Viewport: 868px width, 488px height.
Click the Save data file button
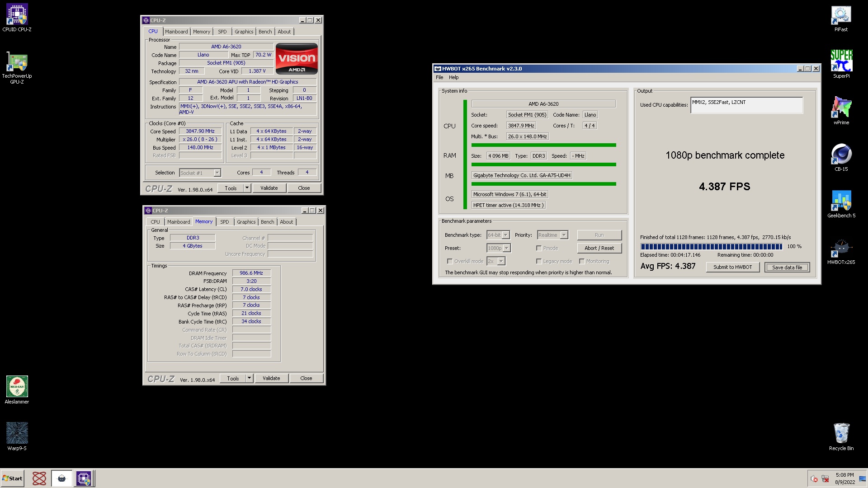787,267
